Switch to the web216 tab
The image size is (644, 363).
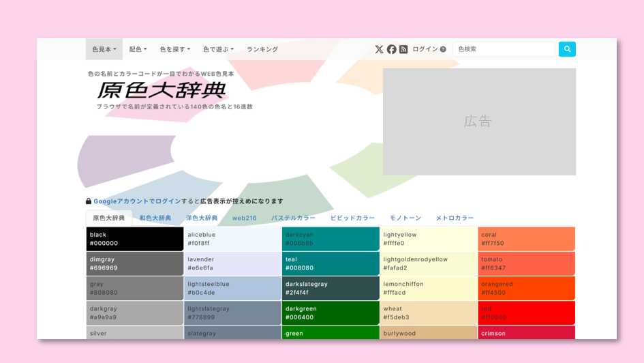click(245, 218)
